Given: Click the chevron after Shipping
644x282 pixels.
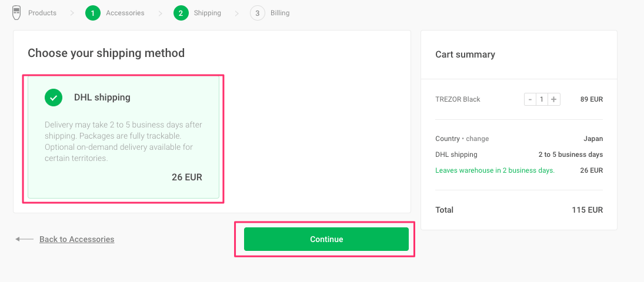Looking at the screenshot, I should click(x=236, y=13).
